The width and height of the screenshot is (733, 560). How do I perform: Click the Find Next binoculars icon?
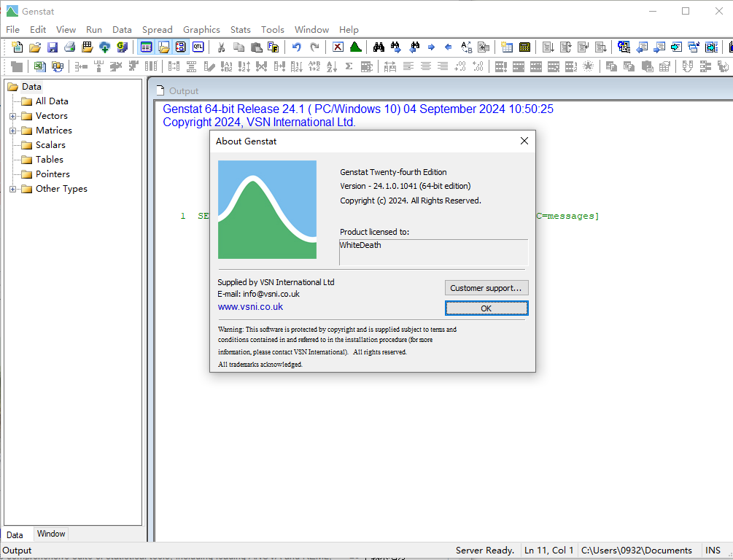[x=396, y=47]
